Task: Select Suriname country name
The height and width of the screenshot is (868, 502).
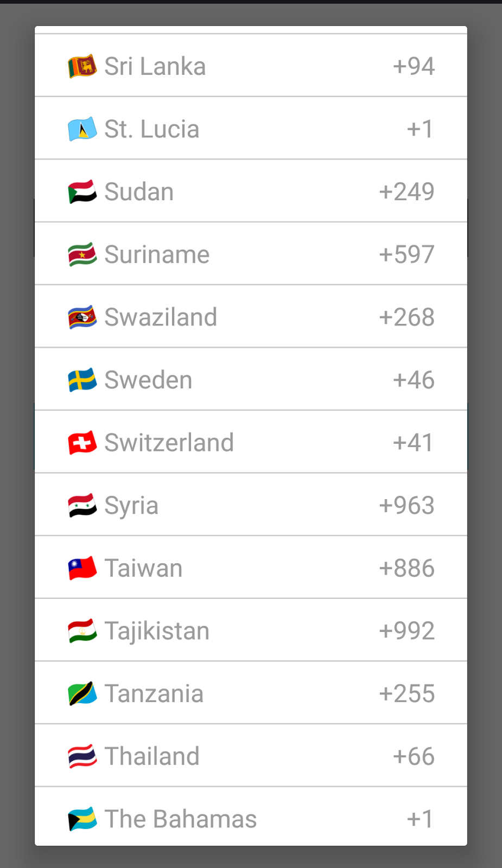Action: [157, 254]
